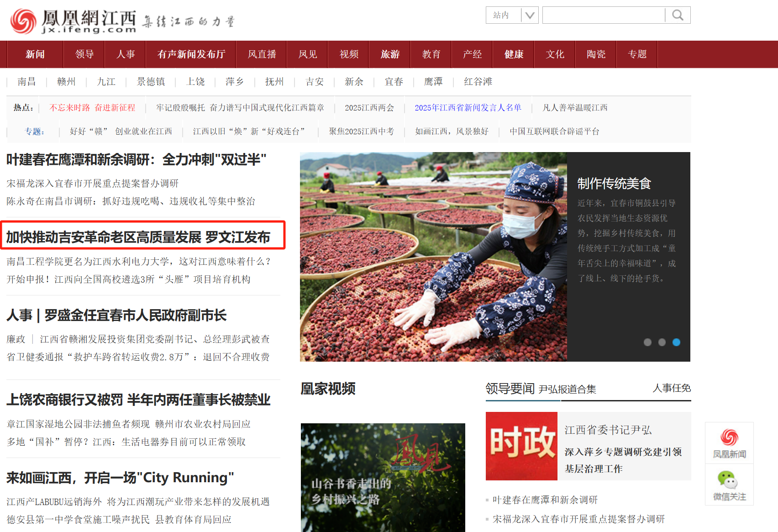Open the 陶瓷 nav tab
Viewport: 778px width, 532px height.
click(x=596, y=54)
